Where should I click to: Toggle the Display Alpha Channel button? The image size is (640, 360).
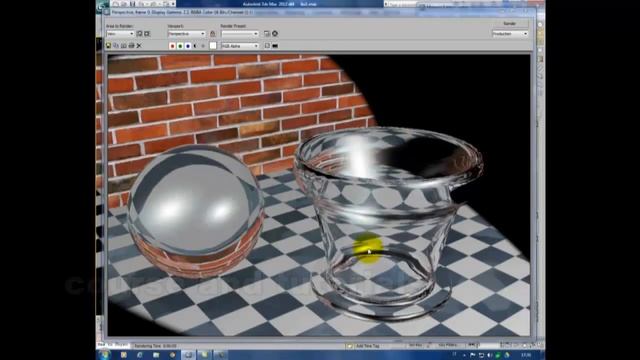pos(195,46)
